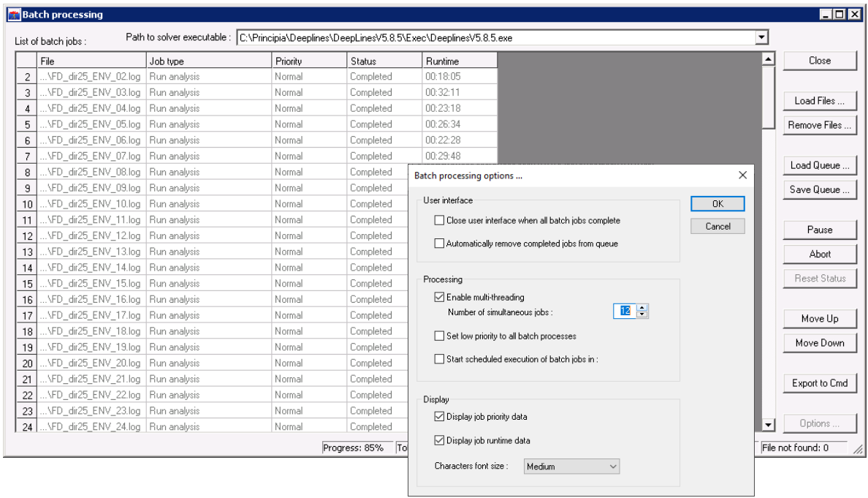Open the Characters font size dropdown
The width and height of the screenshot is (868, 498).
tap(571, 466)
